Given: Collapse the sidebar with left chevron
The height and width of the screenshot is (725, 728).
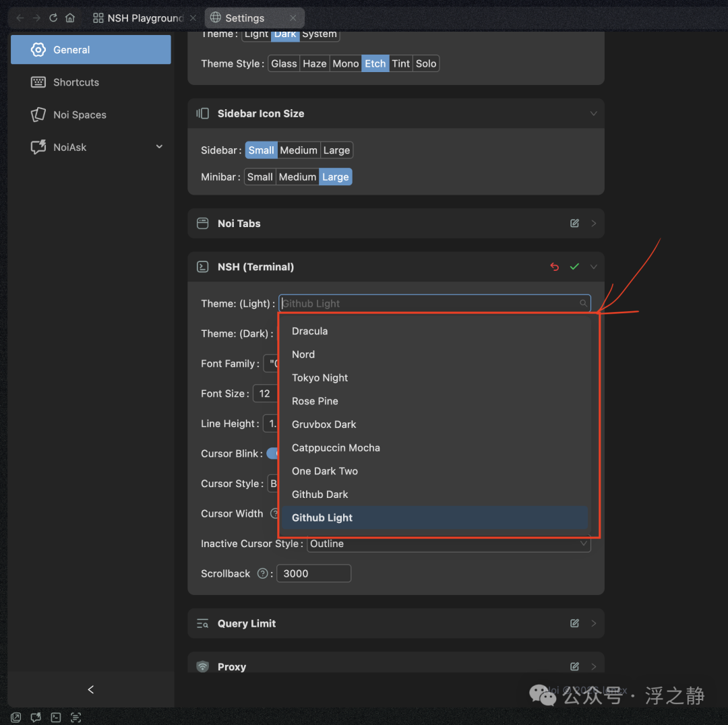Looking at the screenshot, I should pos(91,690).
